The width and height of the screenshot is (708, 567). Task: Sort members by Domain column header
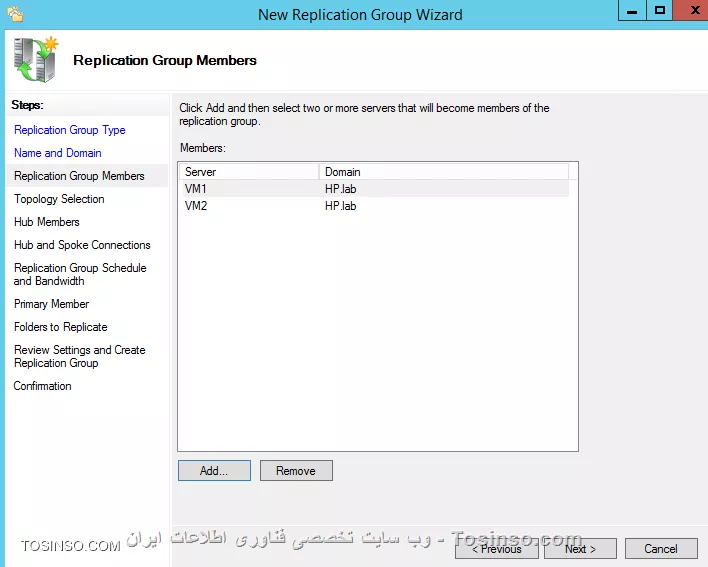443,172
